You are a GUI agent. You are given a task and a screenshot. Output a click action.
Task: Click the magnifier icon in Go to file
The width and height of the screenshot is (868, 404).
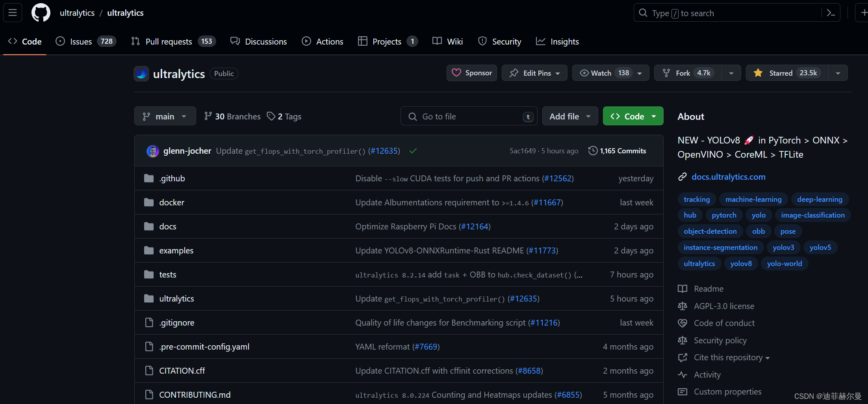point(412,117)
